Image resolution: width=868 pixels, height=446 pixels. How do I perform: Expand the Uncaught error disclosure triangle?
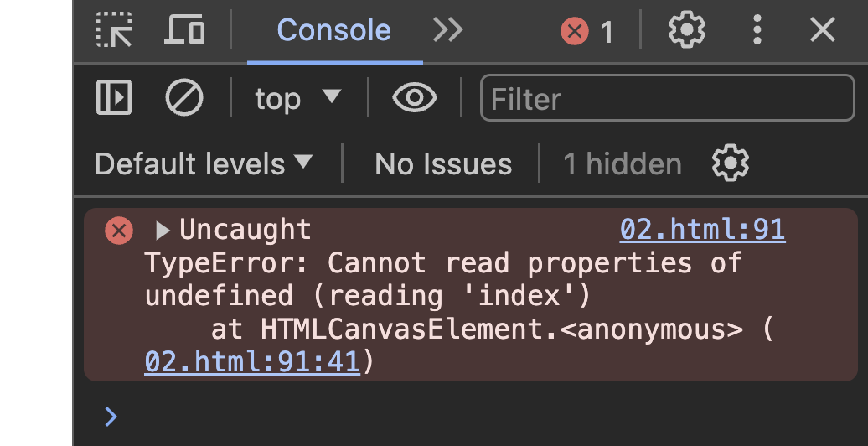[162, 231]
